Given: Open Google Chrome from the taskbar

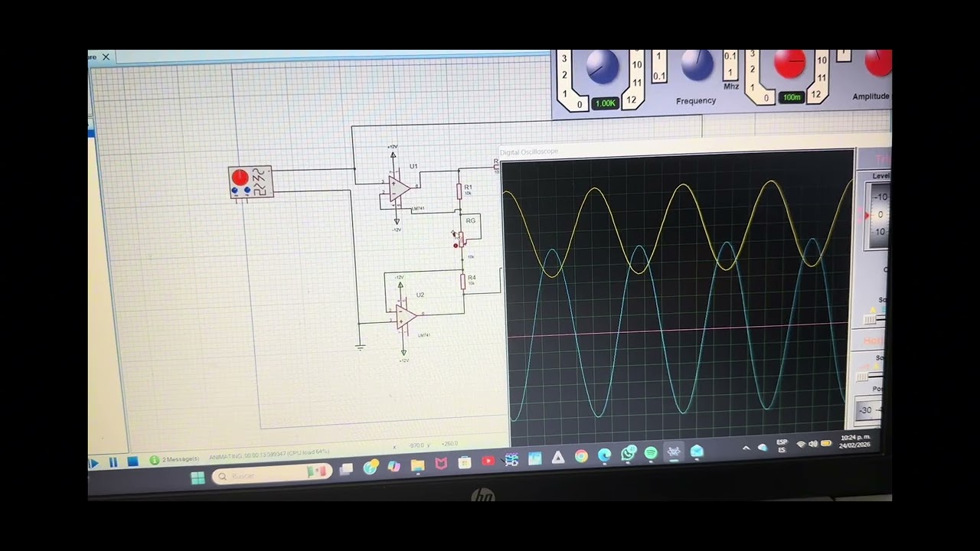Looking at the screenshot, I should point(581,456).
